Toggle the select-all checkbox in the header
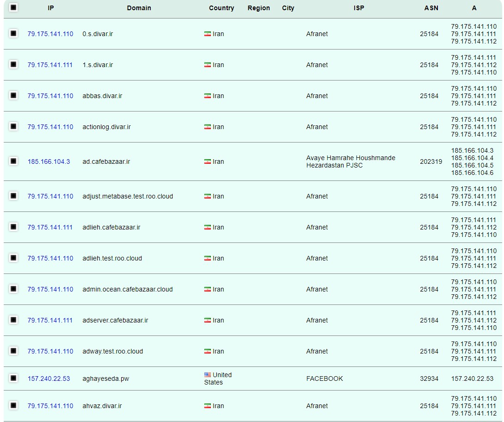This screenshot has height=422, width=504. click(x=13, y=8)
